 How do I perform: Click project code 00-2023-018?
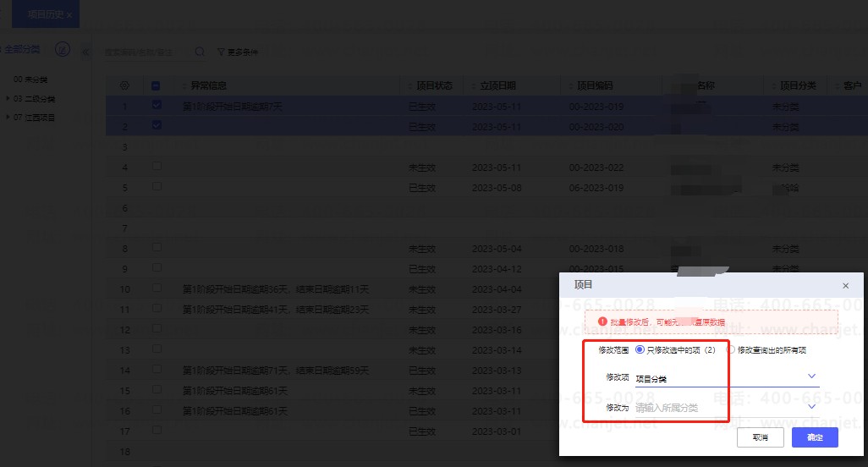pyautogui.click(x=596, y=249)
